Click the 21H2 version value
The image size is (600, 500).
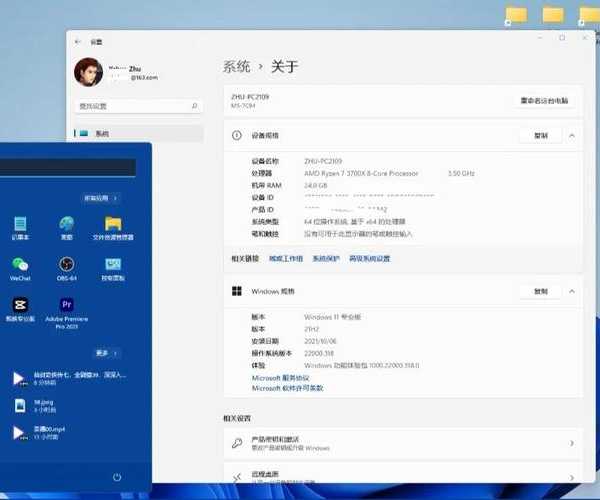pyautogui.click(x=311, y=329)
